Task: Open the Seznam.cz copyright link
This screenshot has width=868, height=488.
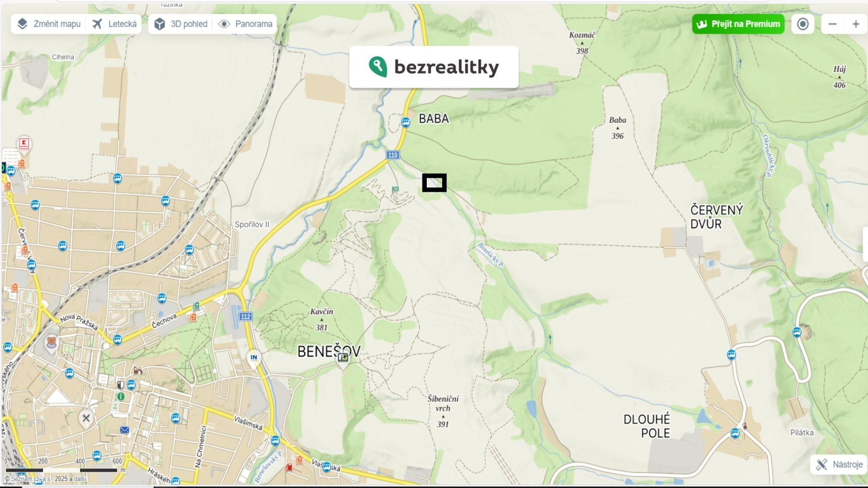Action: (x=45, y=479)
